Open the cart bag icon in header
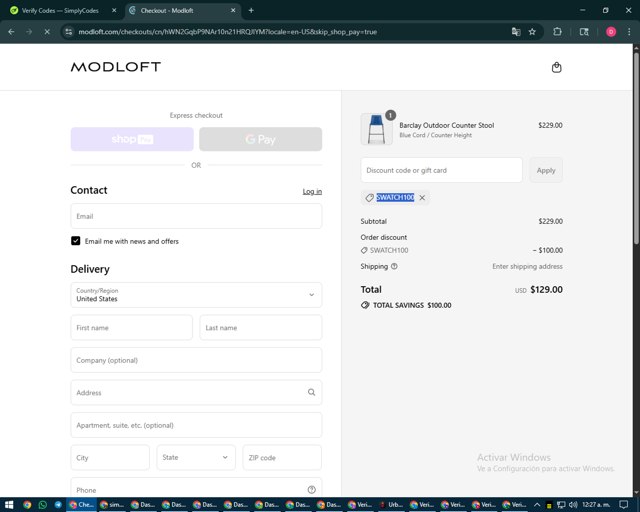This screenshot has height=512, width=640. click(x=556, y=67)
